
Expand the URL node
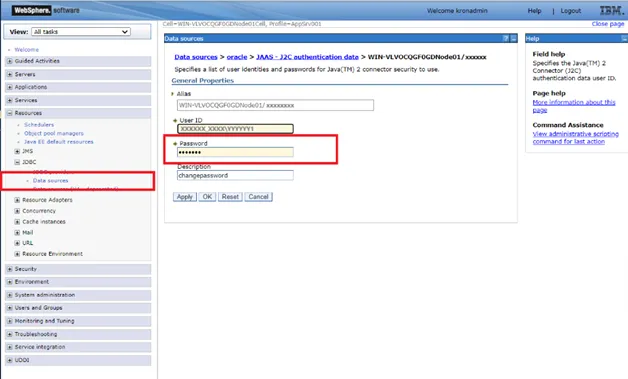tap(17, 243)
